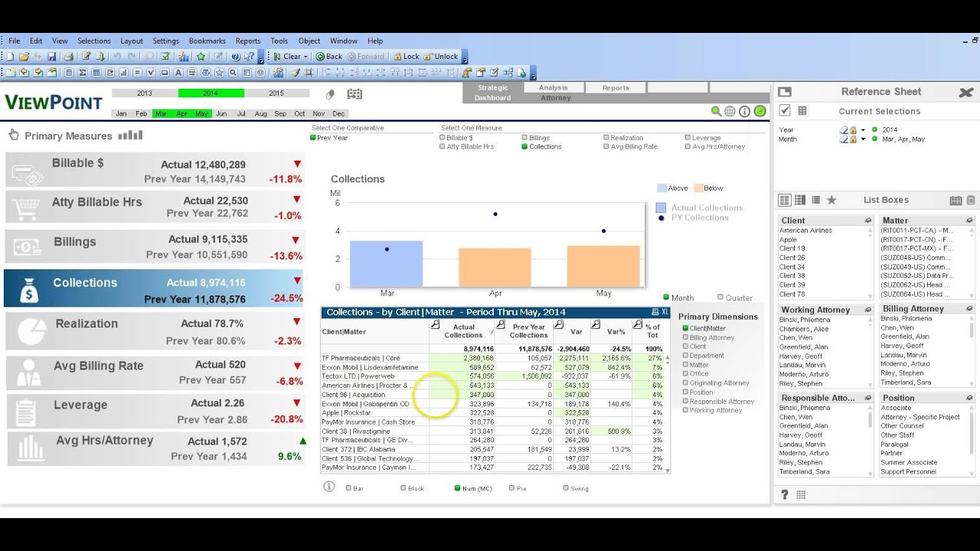Click the question mark icon at panel bottom

coord(785,495)
